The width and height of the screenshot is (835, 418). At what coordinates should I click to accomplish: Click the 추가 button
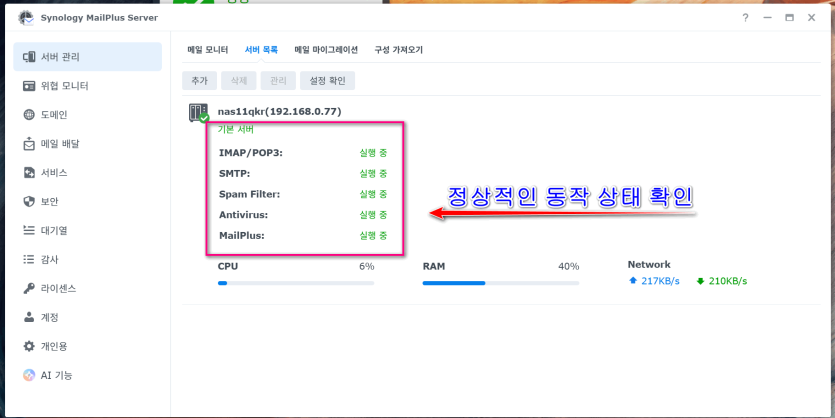(x=199, y=81)
